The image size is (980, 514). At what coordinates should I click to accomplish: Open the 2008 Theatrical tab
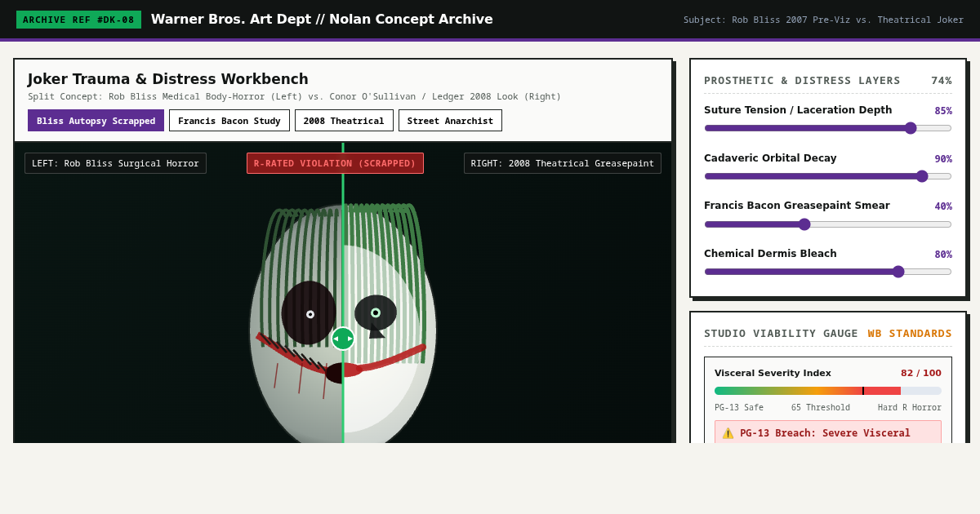coord(344,121)
